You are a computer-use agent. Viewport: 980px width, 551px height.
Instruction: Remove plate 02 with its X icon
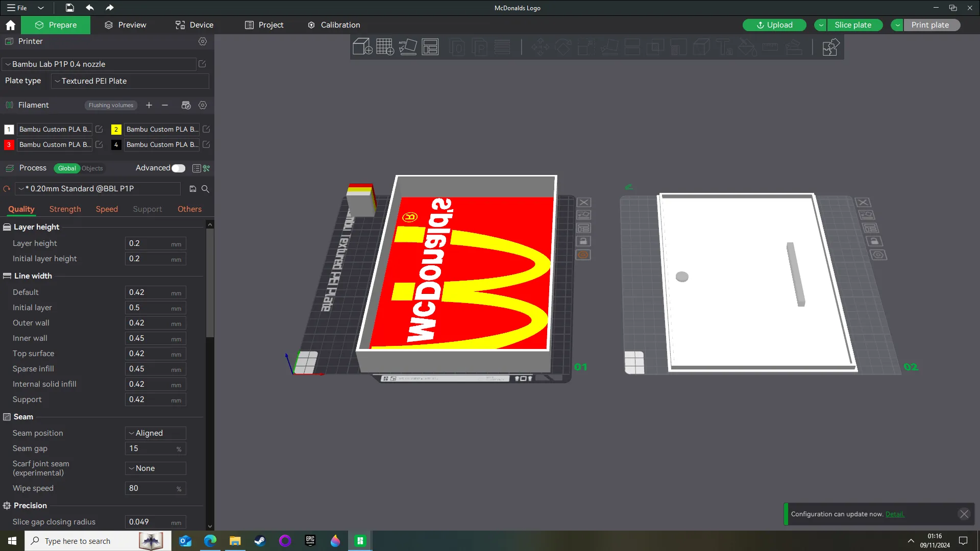[x=863, y=203]
